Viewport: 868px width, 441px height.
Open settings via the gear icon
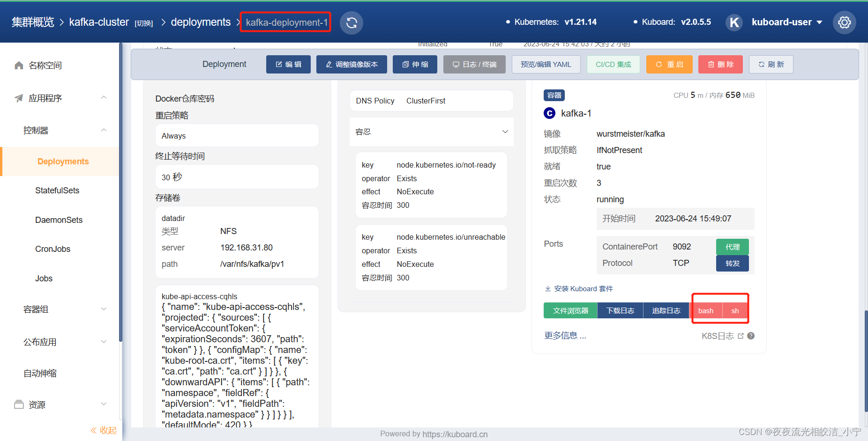844,22
